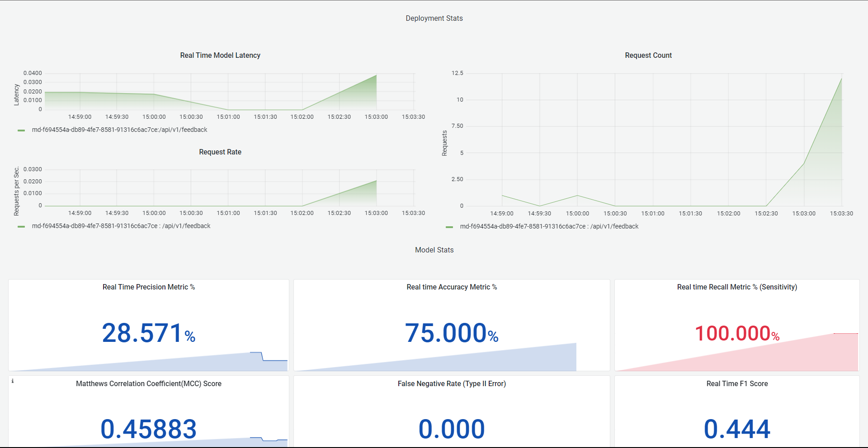Click 15:02:00 tick on Request Rate axis
The height and width of the screenshot is (448, 868).
pos(302,213)
